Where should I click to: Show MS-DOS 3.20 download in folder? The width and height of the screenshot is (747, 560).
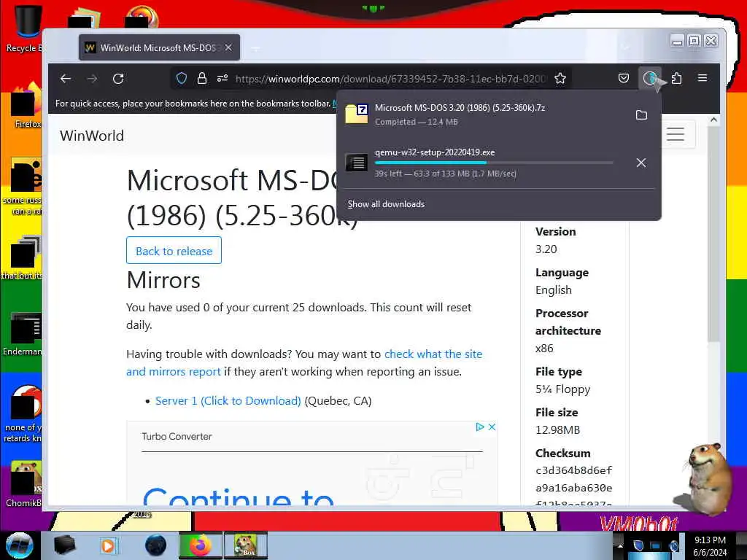pyautogui.click(x=642, y=114)
